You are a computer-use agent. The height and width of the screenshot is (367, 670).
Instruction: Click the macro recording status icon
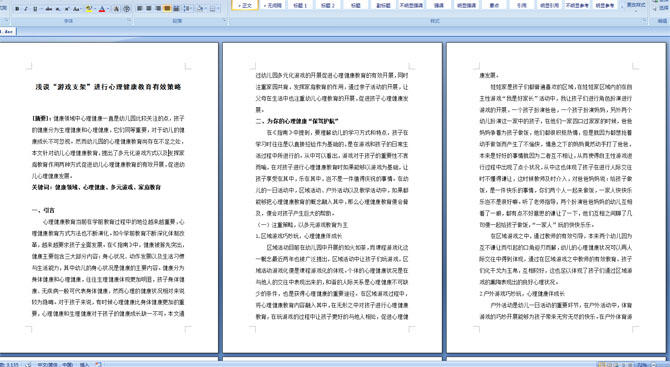pos(98,364)
